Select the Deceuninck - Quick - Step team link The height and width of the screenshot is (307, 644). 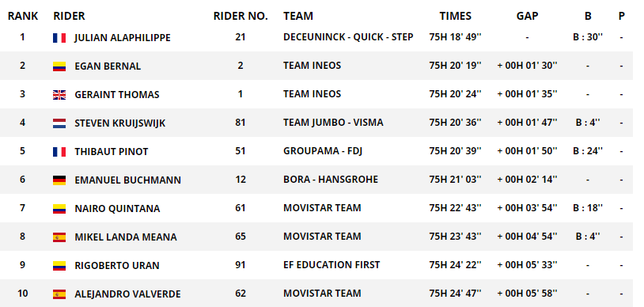(x=348, y=37)
